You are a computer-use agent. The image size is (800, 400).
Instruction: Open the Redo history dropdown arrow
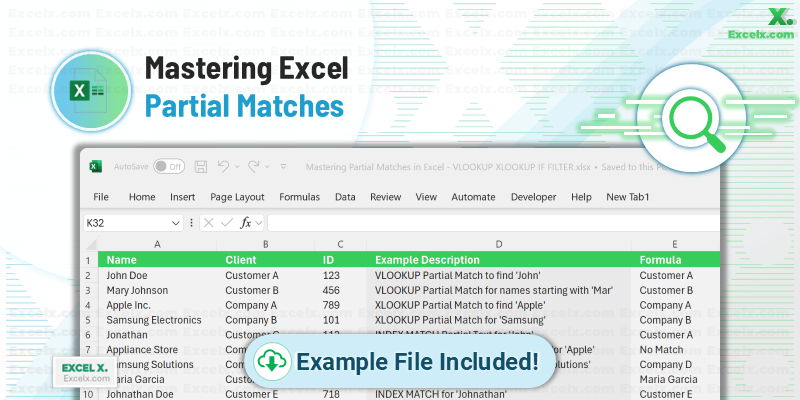267,167
